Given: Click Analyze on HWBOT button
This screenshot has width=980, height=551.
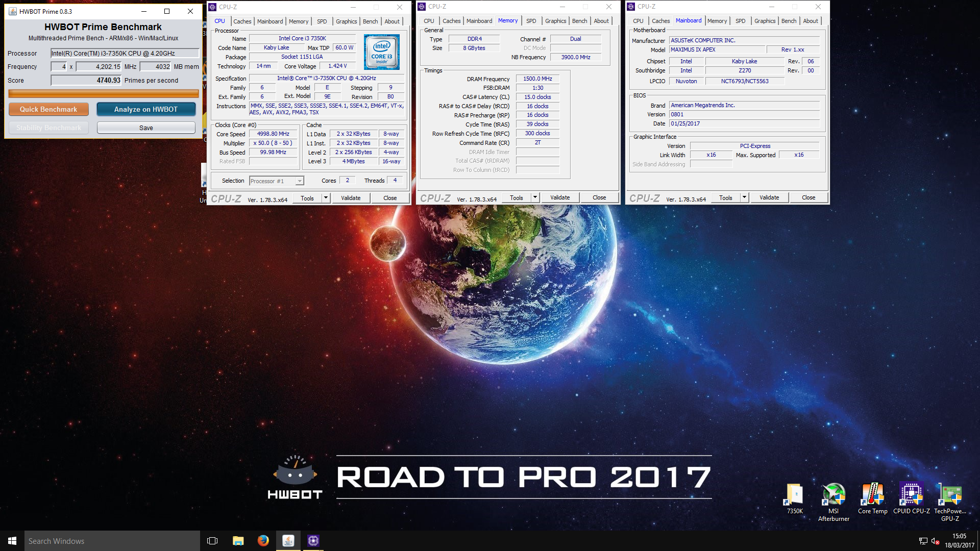Looking at the screenshot, I should [x=146, y=109].
